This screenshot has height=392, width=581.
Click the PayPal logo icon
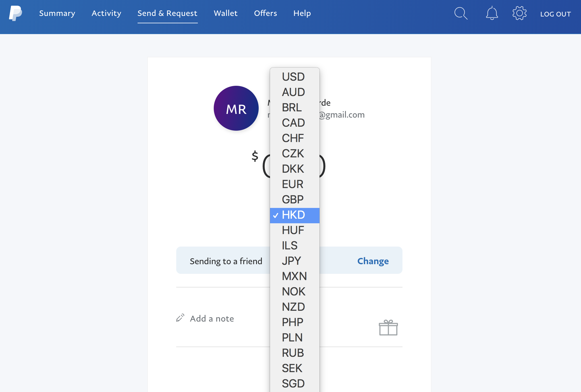15,13
